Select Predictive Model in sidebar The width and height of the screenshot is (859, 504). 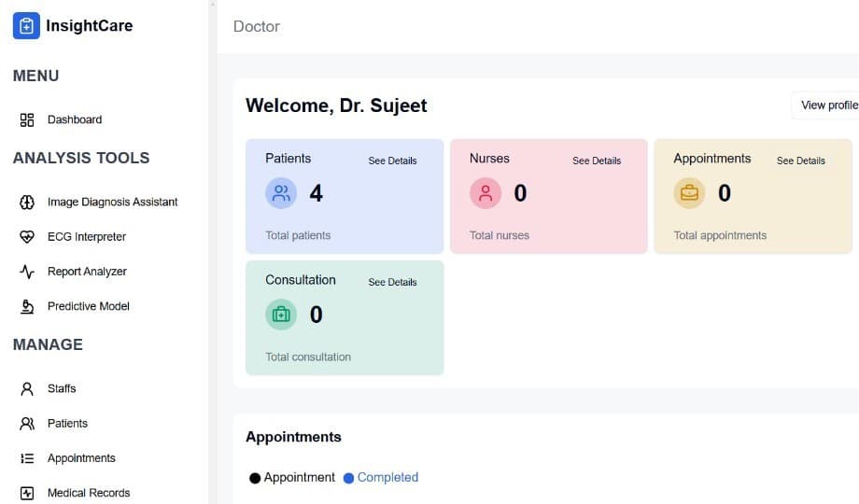(88, 306)
